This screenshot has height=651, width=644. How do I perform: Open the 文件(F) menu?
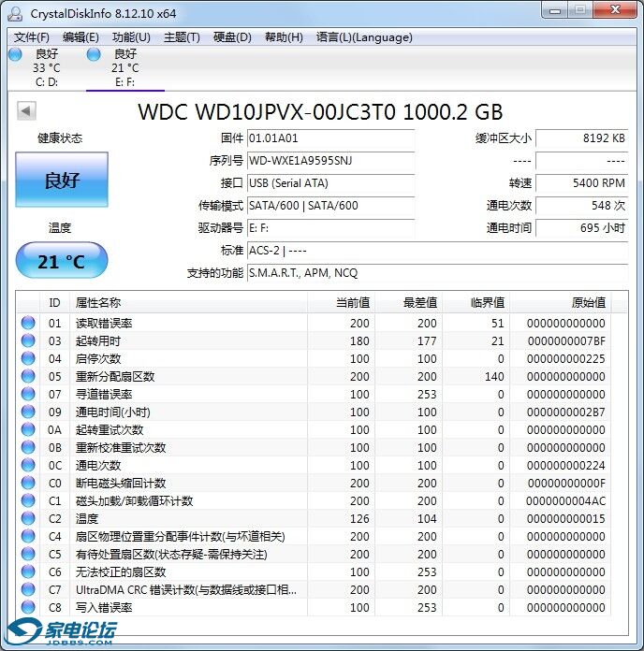(x=32, y=37)
